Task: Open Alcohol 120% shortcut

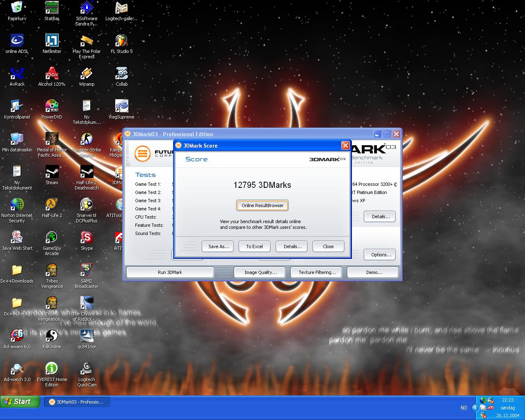Action: tap(52, 76)
